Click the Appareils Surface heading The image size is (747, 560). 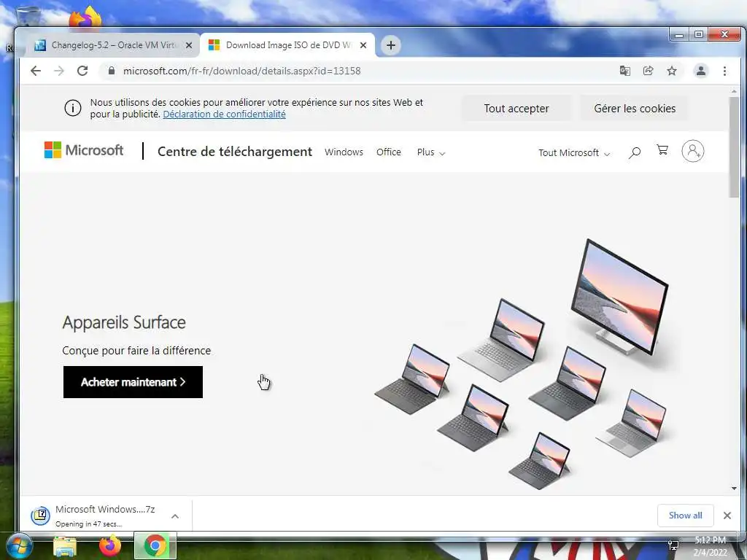pos(124,322)
